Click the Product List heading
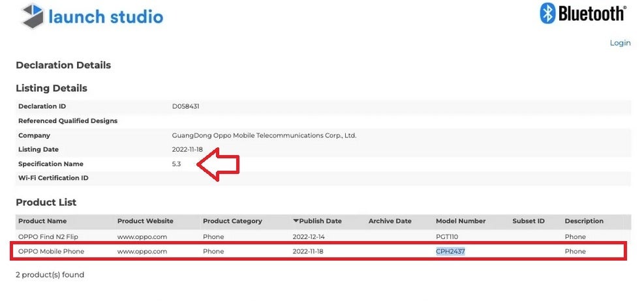 click(46, 202)
